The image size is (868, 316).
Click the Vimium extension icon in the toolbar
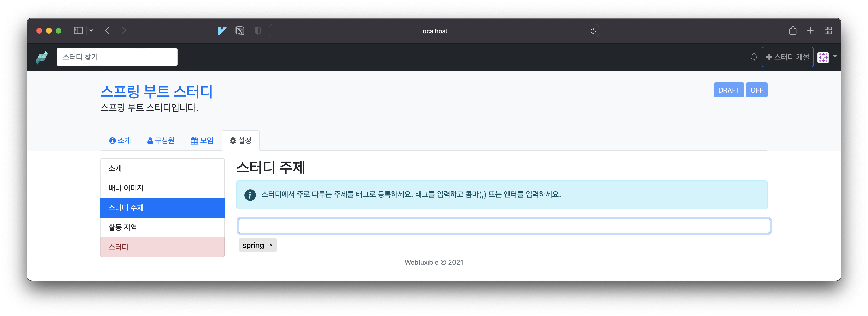tap(222, 31)
